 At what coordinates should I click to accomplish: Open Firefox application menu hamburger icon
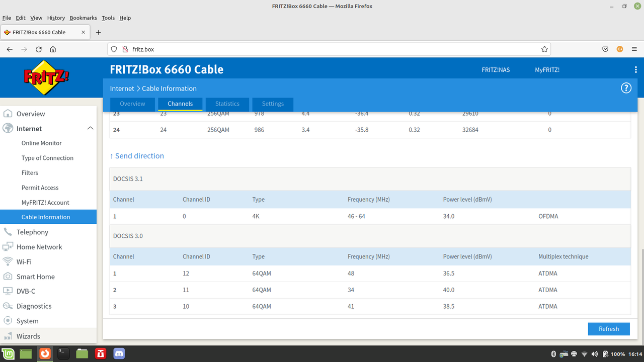(634, 49)
